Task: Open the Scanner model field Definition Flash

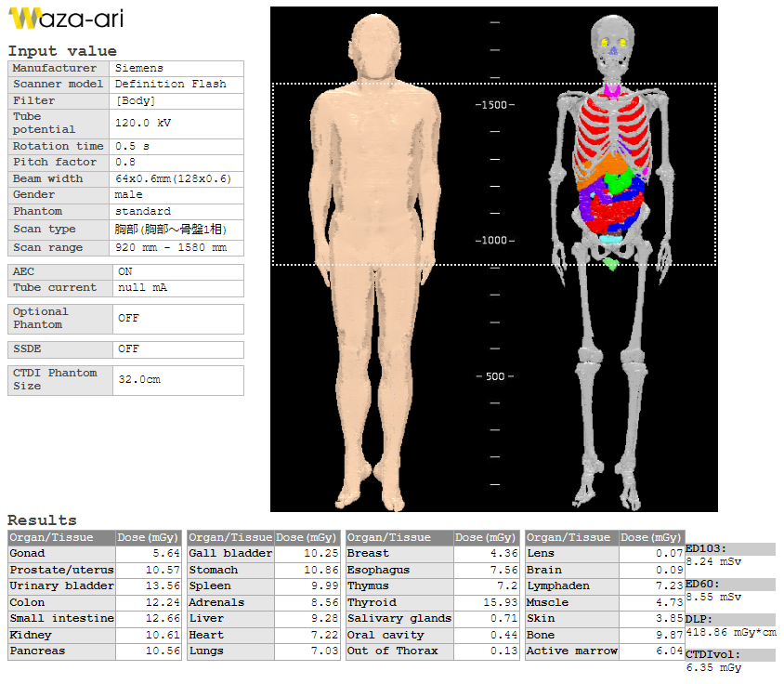Action: click(x=177, y=84)
